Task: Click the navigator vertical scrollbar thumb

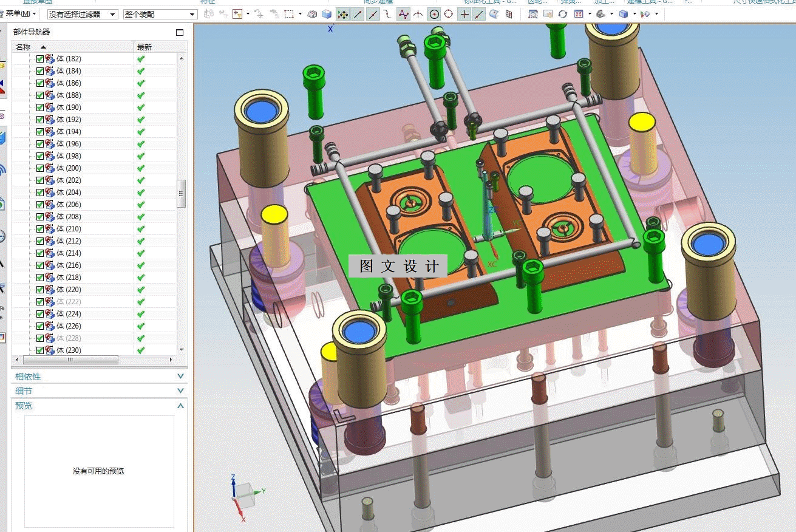Action: pos(181,194)
